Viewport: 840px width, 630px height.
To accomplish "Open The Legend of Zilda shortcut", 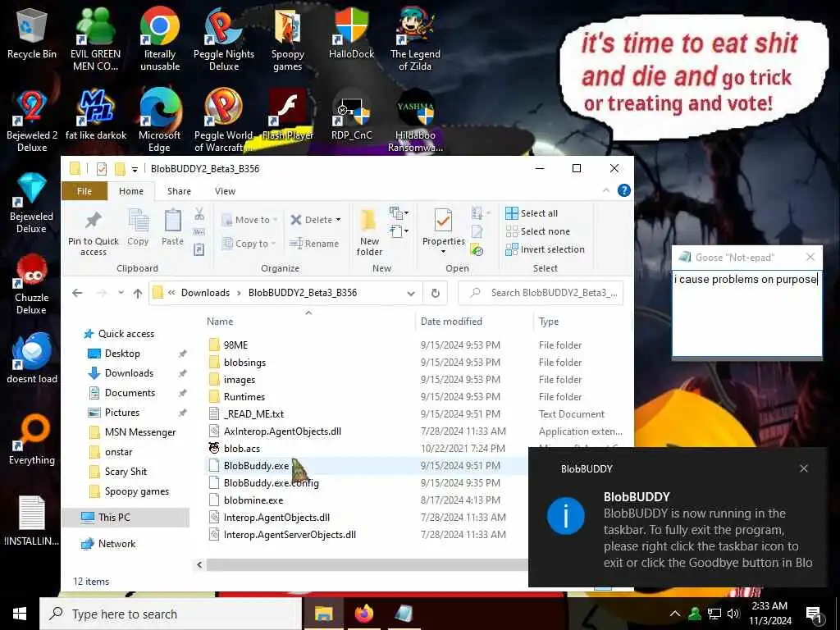I will (x=415, y=39).
